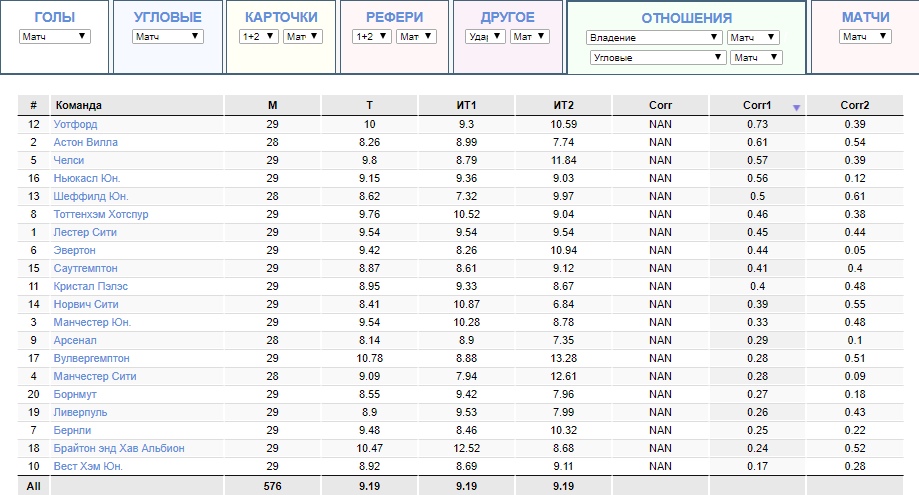Open the РЕФЕРИ tab
919x495 pixels.
394,18
